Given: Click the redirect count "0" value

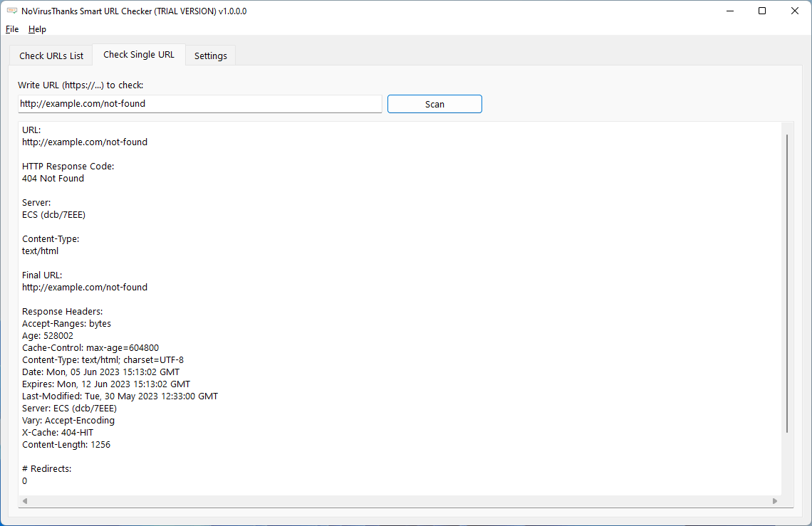Looking at the screenshot, I should tap(24, 481).
